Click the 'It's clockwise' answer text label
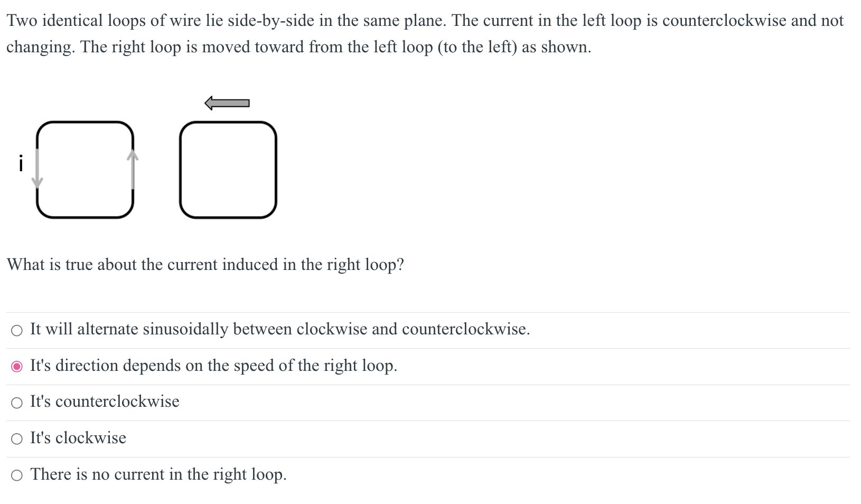The height and width of the screenshot is (504, 861). tap(78, 438)
